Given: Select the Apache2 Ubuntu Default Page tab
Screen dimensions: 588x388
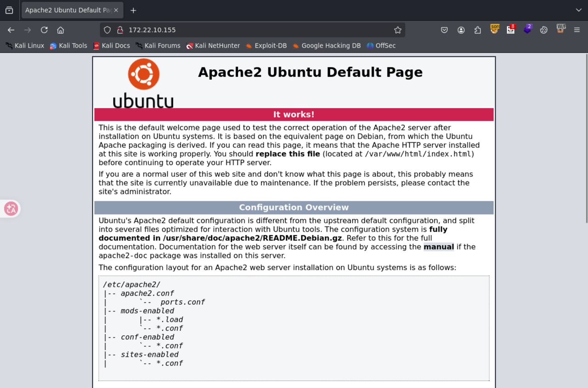Looking at the screenshot, I should point(72,10).
